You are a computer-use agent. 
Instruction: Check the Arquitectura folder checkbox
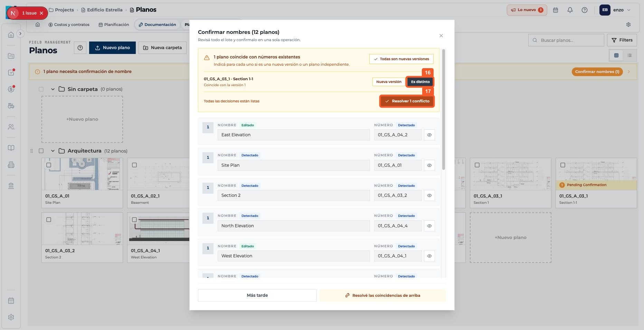pos(41,151)
